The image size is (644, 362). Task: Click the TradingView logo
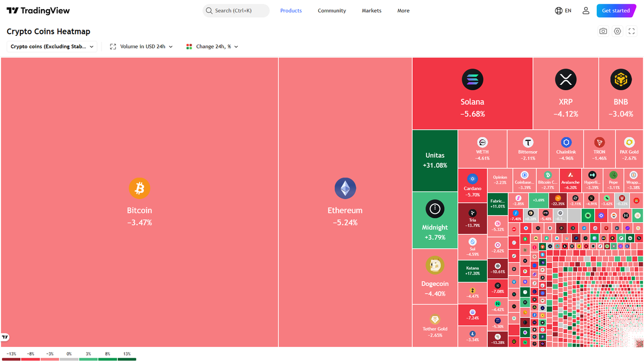click(38, 11)
